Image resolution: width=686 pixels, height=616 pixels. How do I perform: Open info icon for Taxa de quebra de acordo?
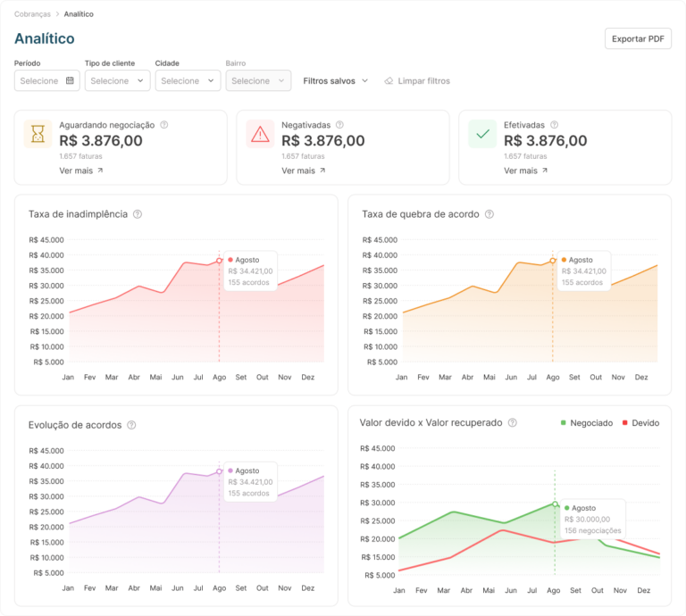(489, 214)
